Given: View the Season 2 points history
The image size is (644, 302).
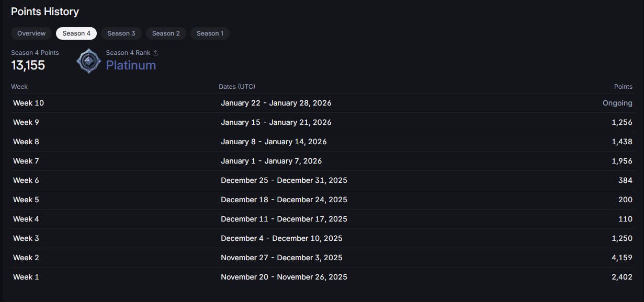Looking at the screenshot, I should [166, 33].
